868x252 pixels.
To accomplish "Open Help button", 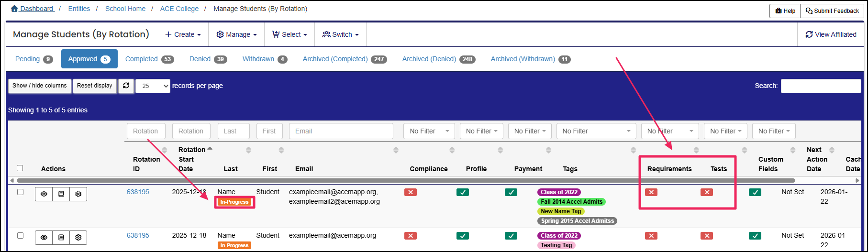I will (785, 11).
